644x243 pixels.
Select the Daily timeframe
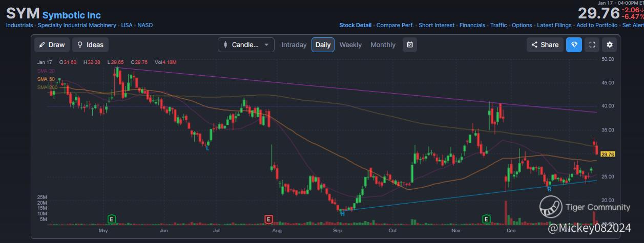click(323, 45)
